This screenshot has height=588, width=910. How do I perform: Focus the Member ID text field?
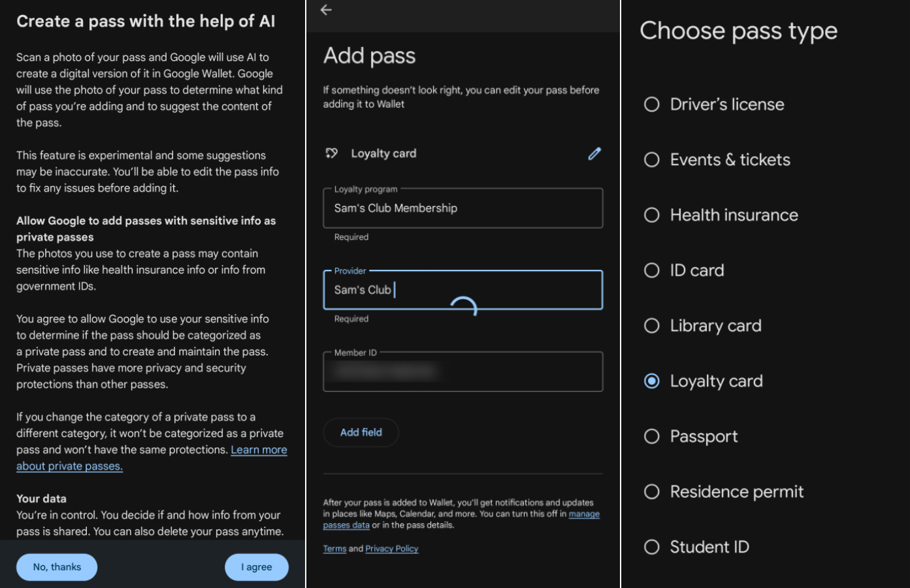pyautogui.click(x=463, y=372)
